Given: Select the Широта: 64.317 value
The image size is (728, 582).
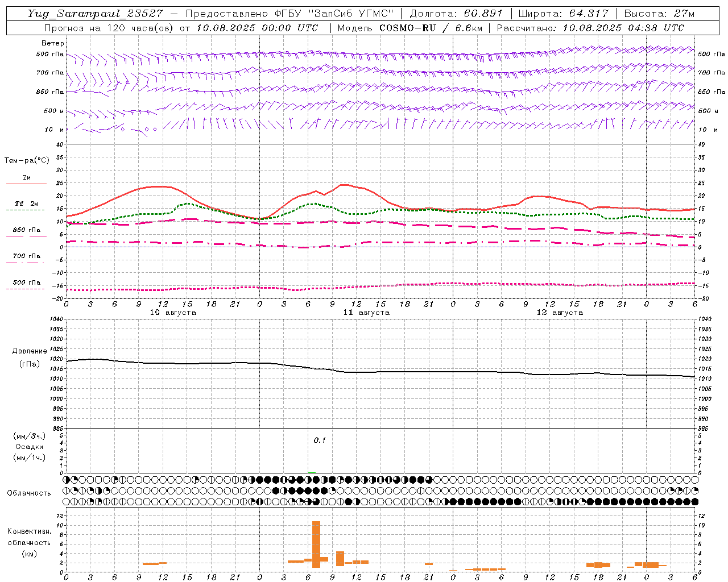Looking at the screenshot, I should pyautogui.click(x=563, y=14).
